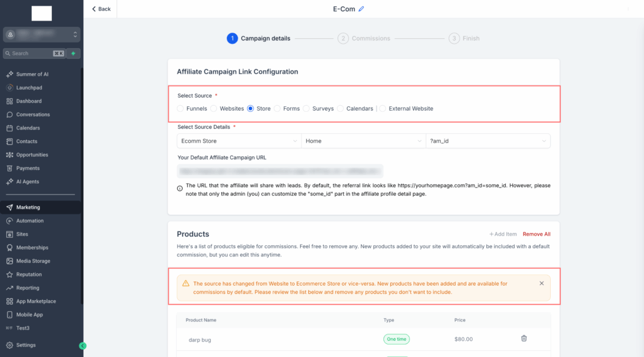This screenshot has height=357, width=644.
Task: Go to Commissions step
Action: [x=364, y=38]
